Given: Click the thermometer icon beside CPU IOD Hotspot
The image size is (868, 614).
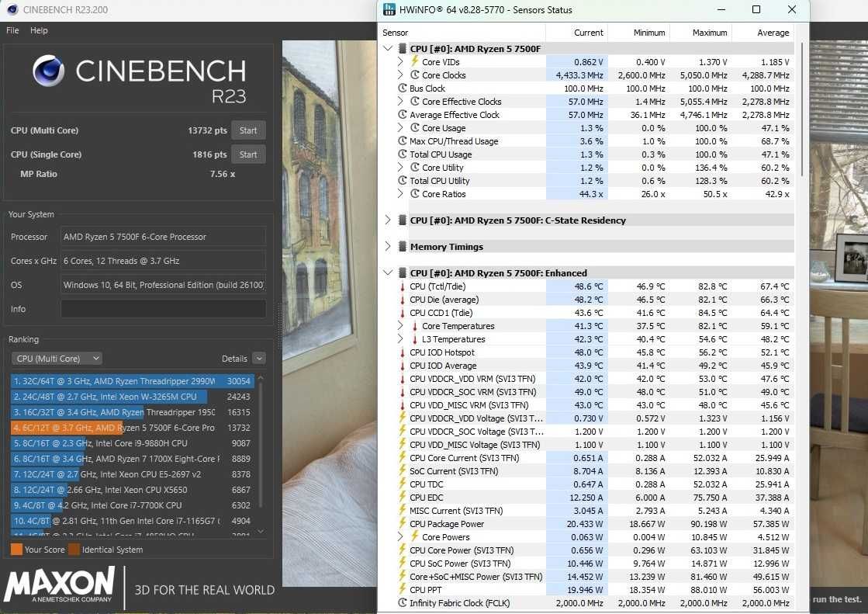Looking at the screenshot, I should (403, 352).
